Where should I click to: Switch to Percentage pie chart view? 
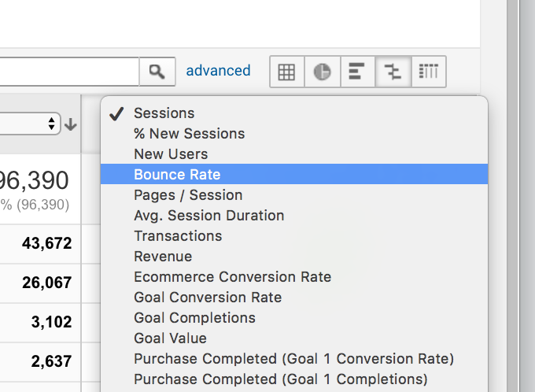[323, 72]
